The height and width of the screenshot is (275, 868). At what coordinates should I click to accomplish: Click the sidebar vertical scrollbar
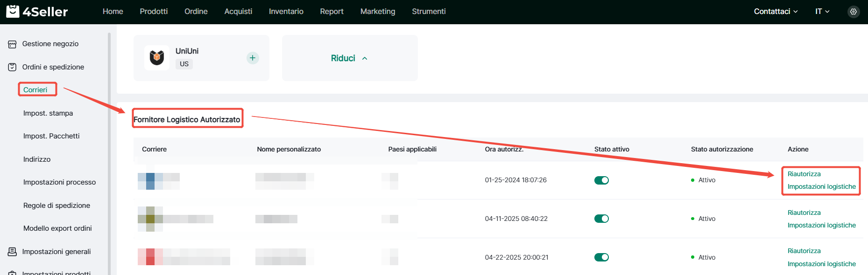tap(109, 154)
